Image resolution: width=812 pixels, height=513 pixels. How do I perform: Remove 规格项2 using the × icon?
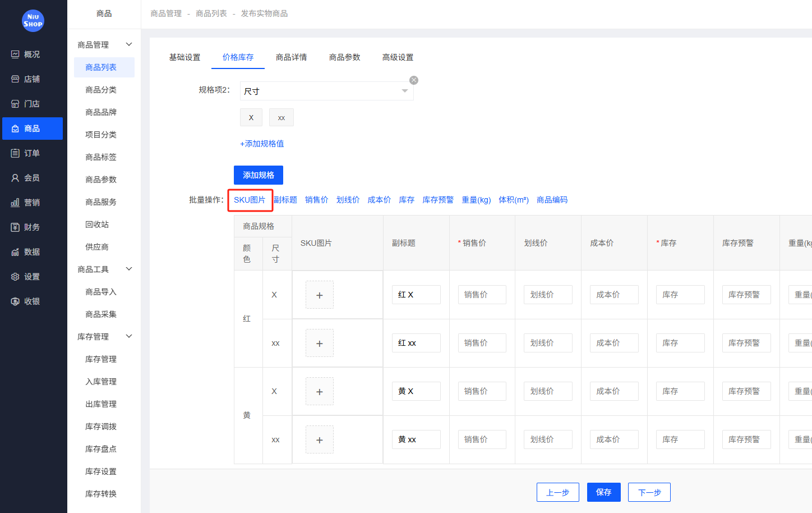(414, 80)
